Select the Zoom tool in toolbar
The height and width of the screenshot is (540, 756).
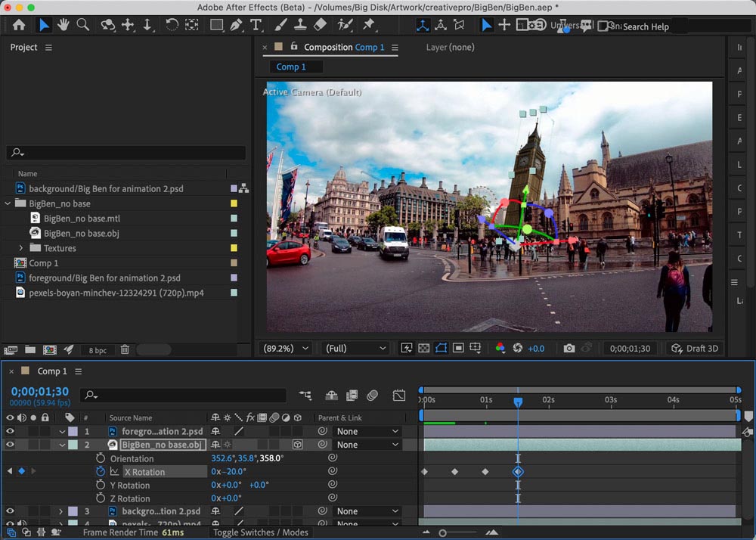coord(82,25)
